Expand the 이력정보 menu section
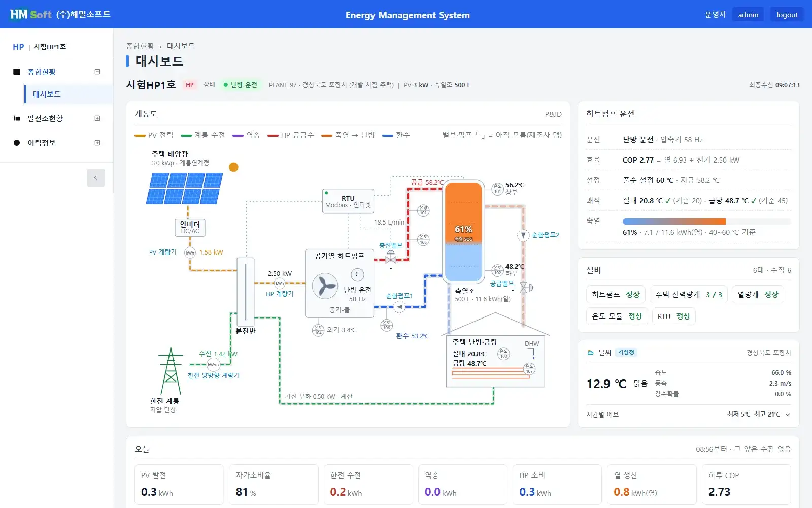The height and width of the screenshot is (508, 812). click(97, 143)
